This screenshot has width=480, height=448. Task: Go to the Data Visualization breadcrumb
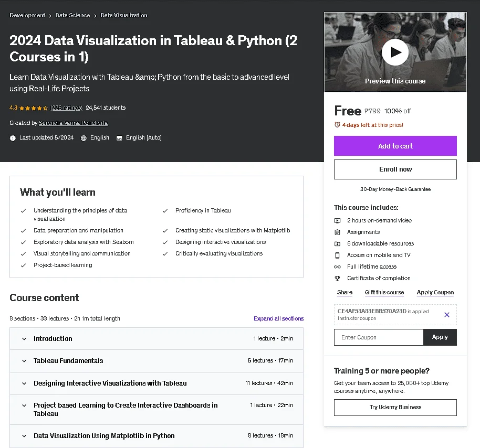pos(123,15)
